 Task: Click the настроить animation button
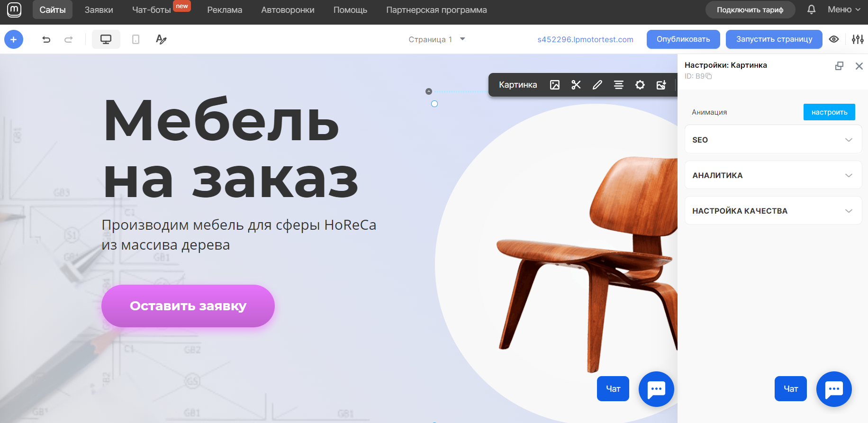coord(829,112)
